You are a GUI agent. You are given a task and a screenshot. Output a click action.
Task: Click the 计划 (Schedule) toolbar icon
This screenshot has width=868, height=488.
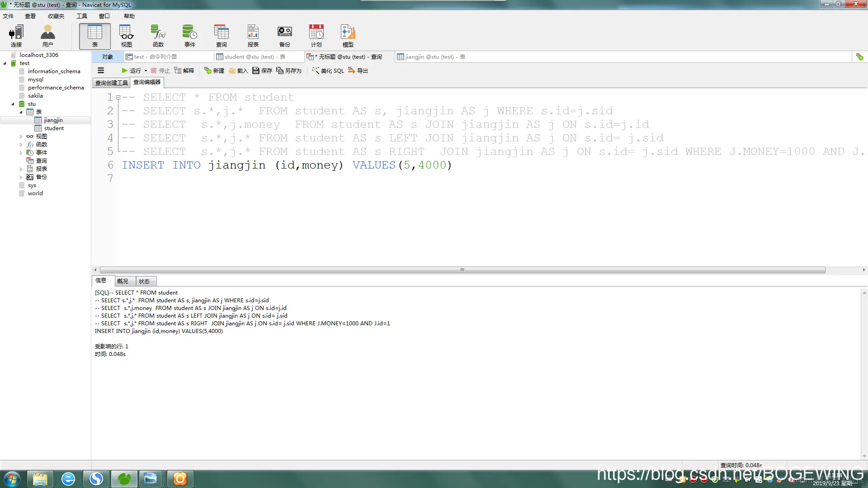pyautogui.click(x=316, y=36)
